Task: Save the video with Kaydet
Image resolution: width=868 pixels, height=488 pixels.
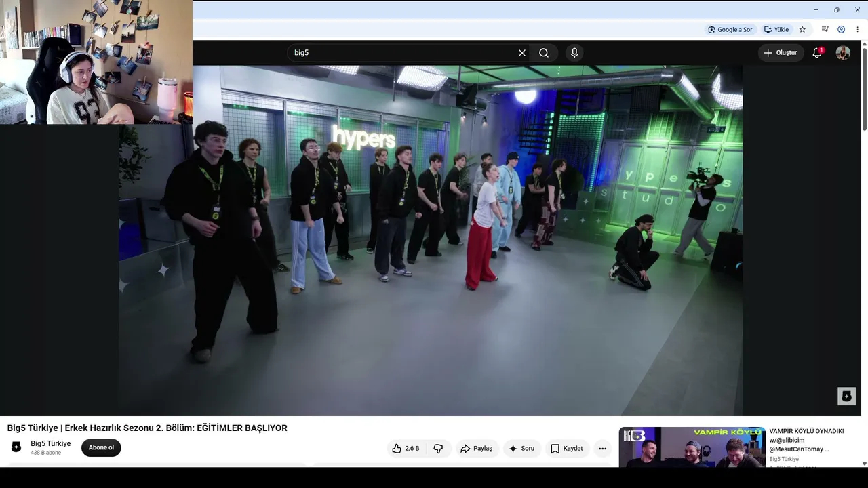Action: coord(567,449)
